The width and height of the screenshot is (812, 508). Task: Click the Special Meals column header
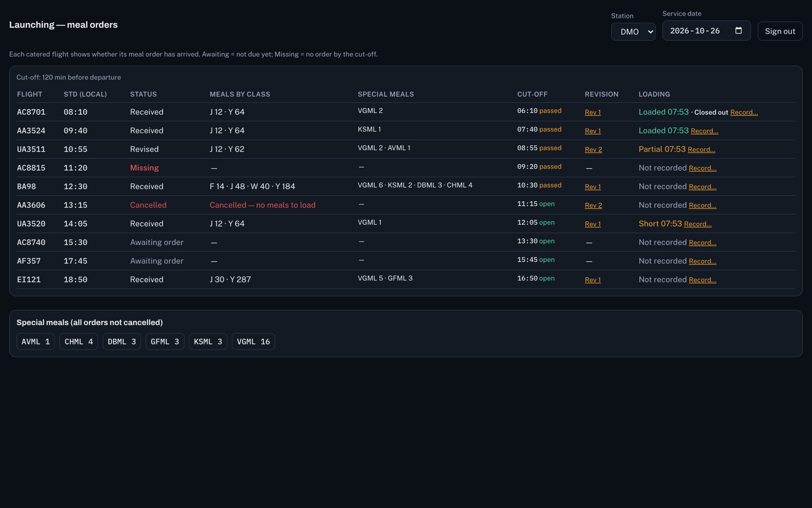pyautogui.click(x=386, y=94)
